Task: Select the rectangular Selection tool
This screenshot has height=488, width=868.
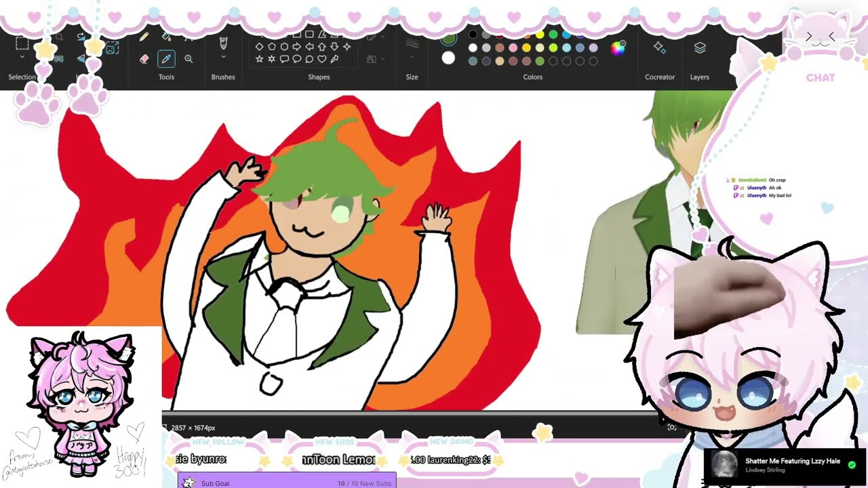Action: 22,43
